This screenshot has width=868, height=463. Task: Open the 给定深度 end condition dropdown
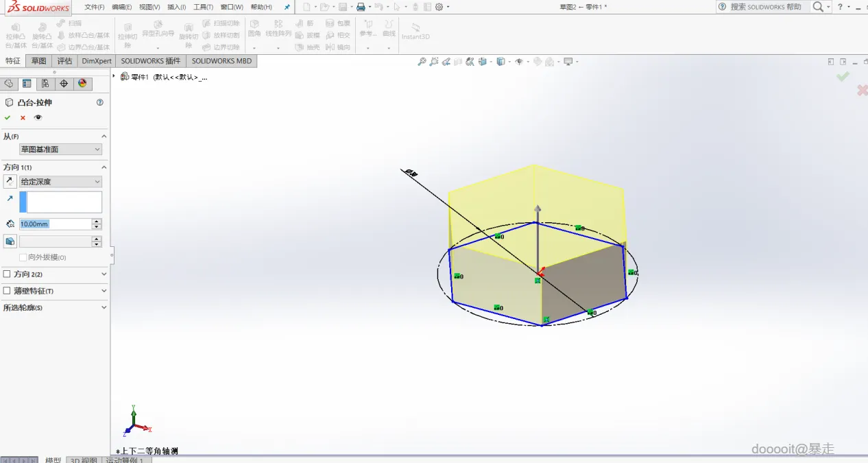[x=60, y=182]
